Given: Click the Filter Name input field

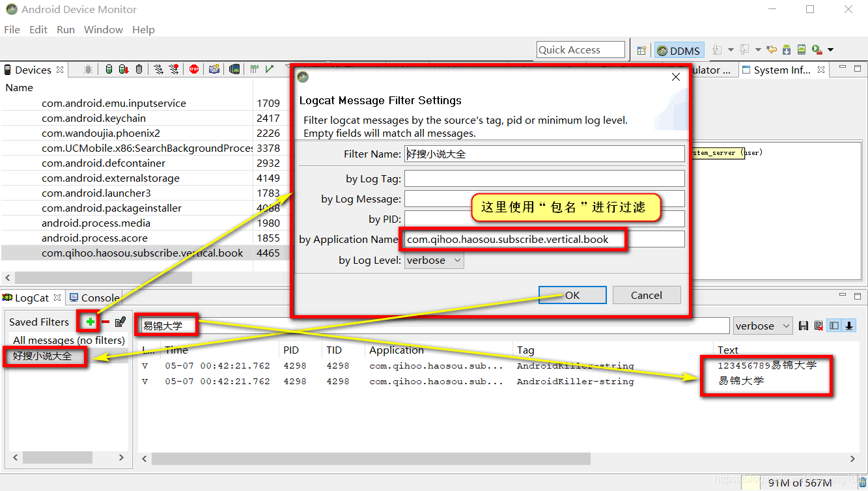Looking at the screenshot, I should click(x=544, y=154).
